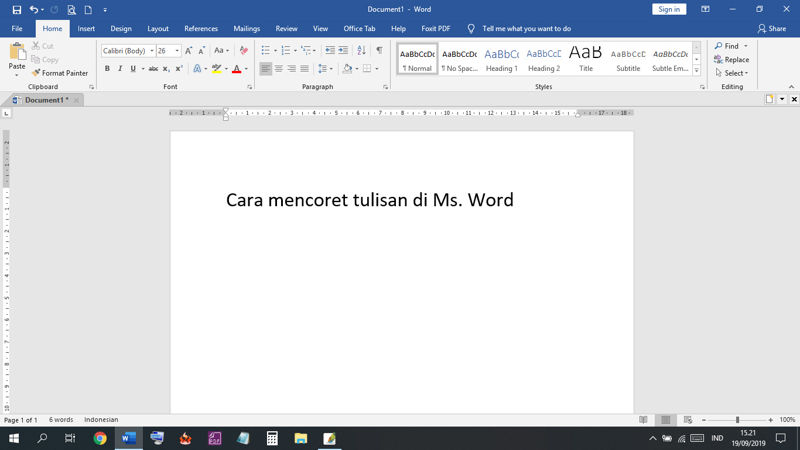Open Select dropdown in Editing group
The width and height of the screenshot is (800, 450).
tap(732, 73)
